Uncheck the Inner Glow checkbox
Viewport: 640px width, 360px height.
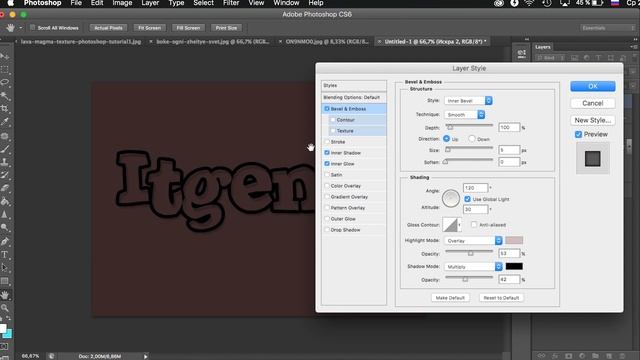click(x=327, y=164)
